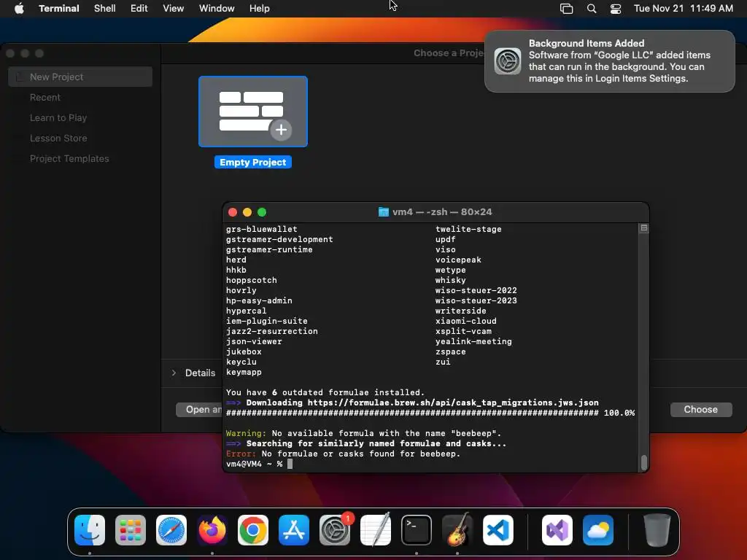Viewport: 747px width, 560px height.
Task: Click "yealink-meeting" in Terminal output
Action: [473, 341]
